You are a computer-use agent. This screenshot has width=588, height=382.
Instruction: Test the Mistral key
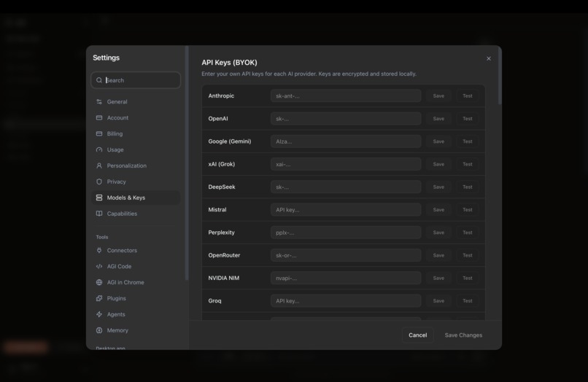[x=467, y=209]
